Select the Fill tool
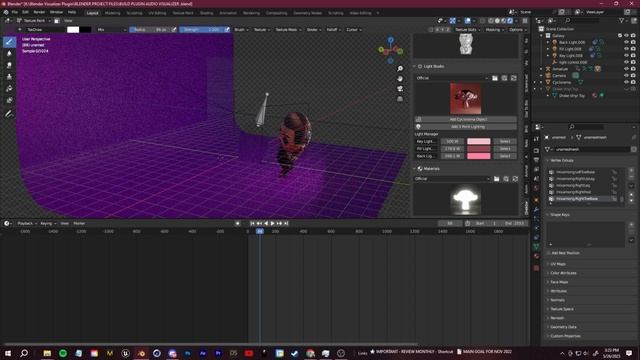Image resolution: width=640 pixels, height=360 pixels. [x=9, y=89]
